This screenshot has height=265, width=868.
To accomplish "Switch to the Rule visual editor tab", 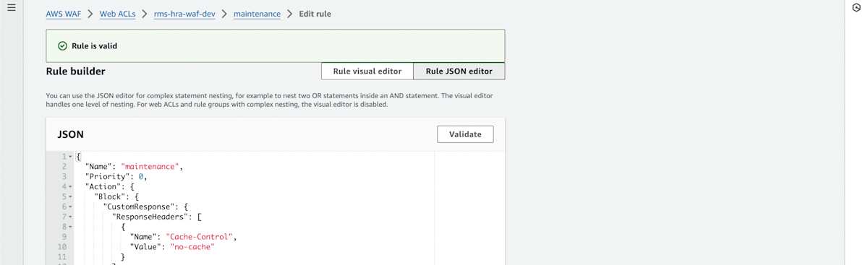I will 367,71.
